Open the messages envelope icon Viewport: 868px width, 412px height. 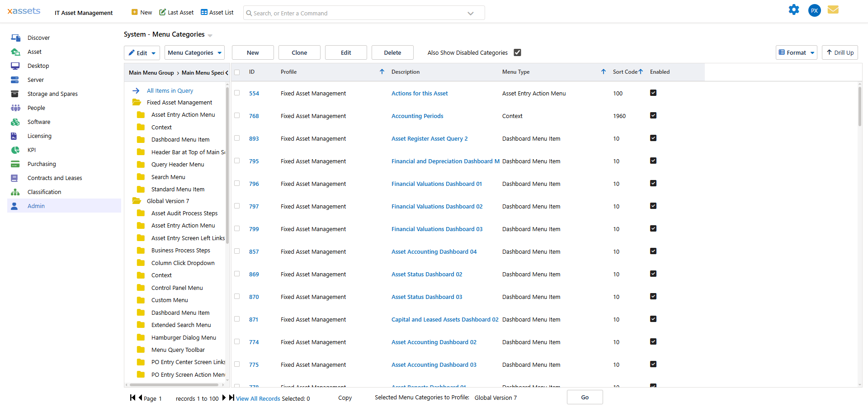pyautogui.click(x=834, y=9)
